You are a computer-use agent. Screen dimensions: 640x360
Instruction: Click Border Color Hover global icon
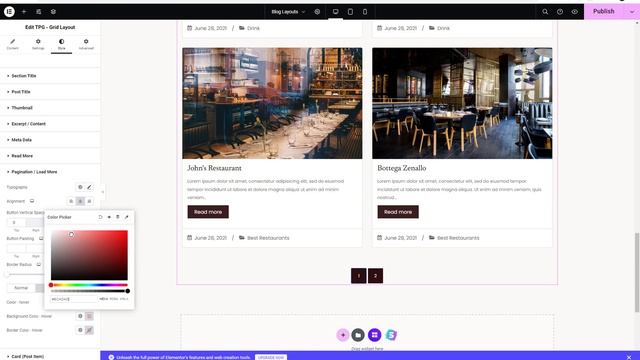pos(80,330)
